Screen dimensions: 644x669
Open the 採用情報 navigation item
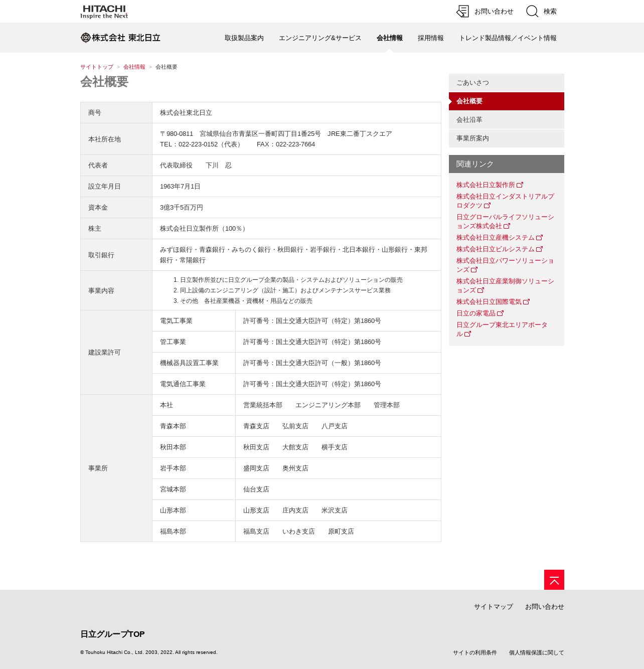[431, 38]
